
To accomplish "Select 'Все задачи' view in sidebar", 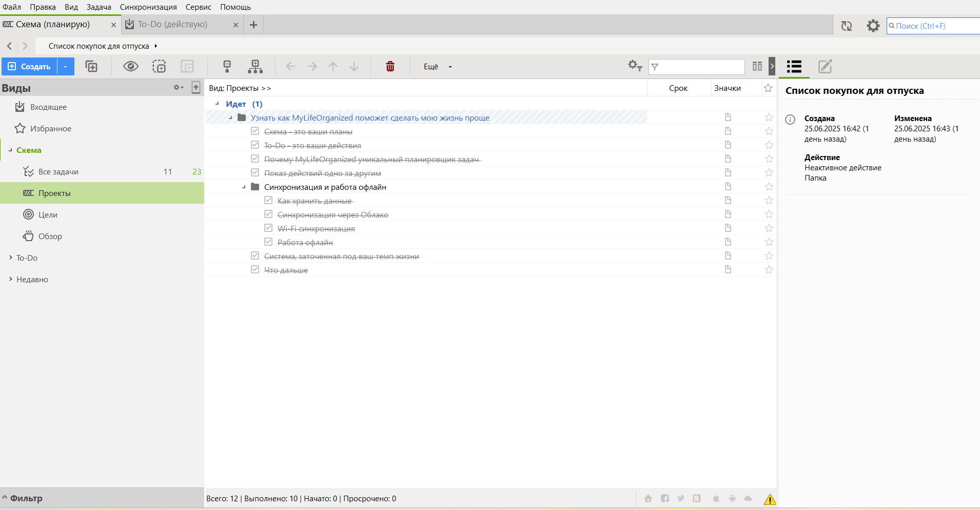I will tap(58, 172).
